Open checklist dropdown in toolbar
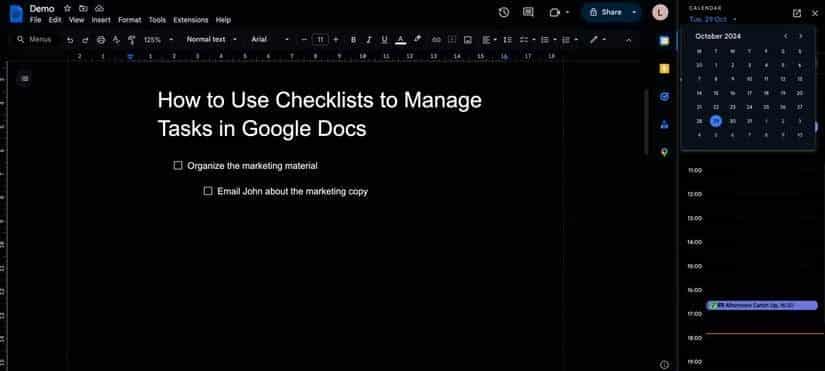 click(x=527, y=39)
